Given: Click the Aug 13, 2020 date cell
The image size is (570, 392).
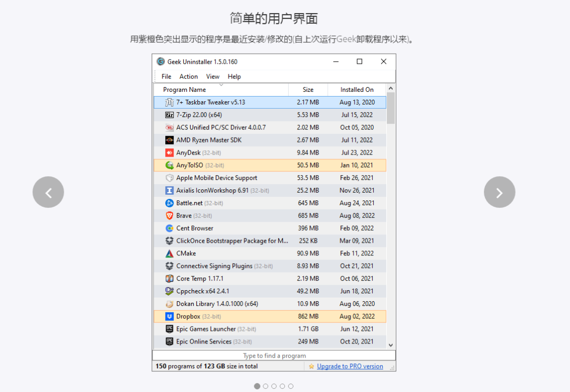Looking at the screenshot, I should point(357,102).
